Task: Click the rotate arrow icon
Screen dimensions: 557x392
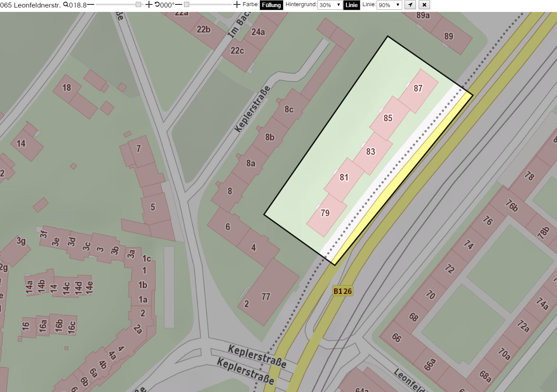Action: click(x=157, y=4)
